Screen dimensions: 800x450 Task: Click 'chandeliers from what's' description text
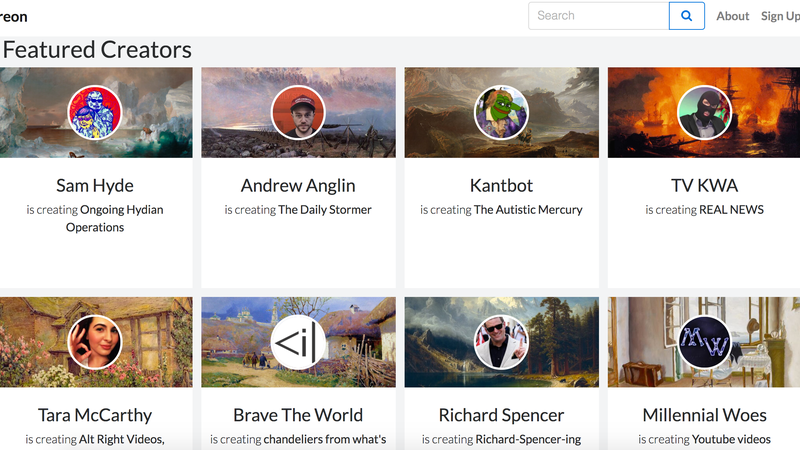coord(325,439)
